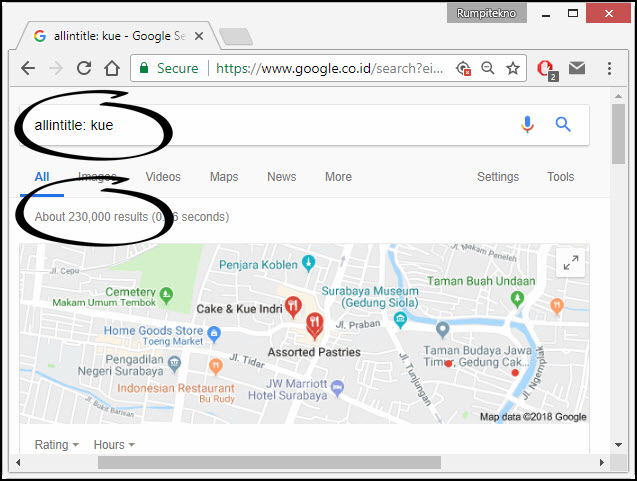Click the allintitle: kue browser tab
The width and height of the screenshot is (637, 481).
[x=118, y=36]
